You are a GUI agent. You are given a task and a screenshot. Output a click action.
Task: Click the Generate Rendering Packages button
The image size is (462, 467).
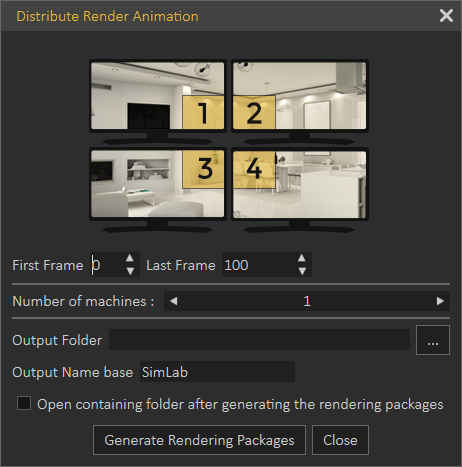(x=199, y=440)
